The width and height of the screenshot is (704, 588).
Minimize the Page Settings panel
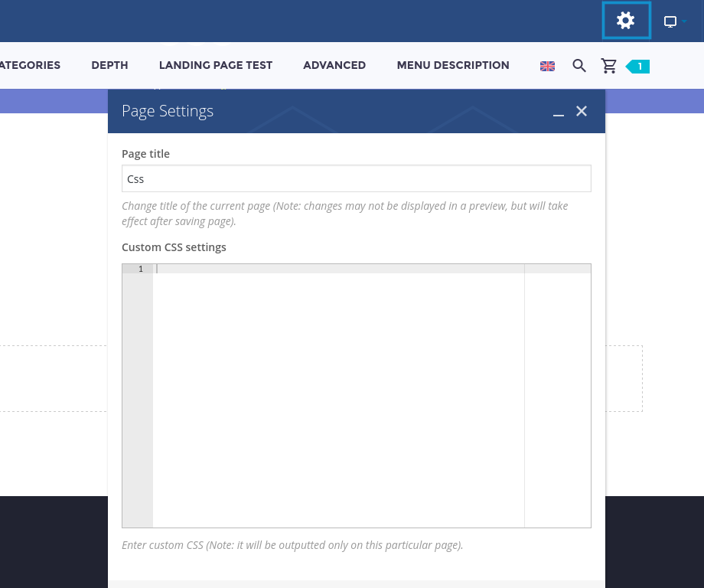(559, 112)
